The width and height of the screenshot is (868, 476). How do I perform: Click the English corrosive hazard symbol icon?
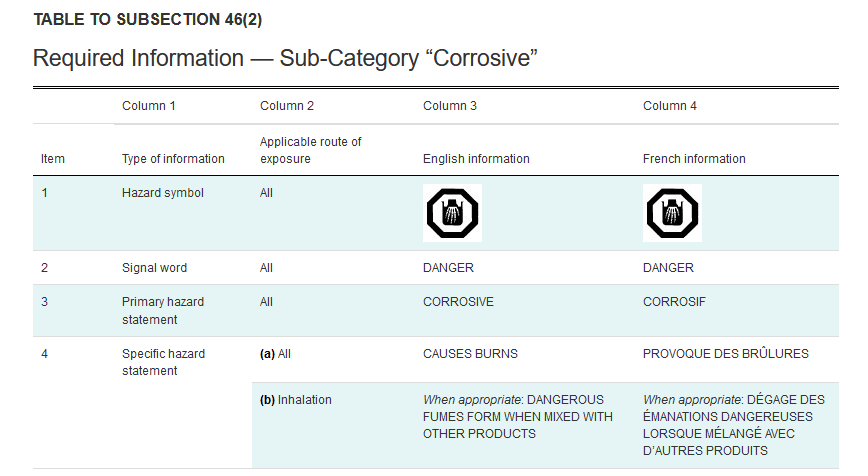(452, 213)
